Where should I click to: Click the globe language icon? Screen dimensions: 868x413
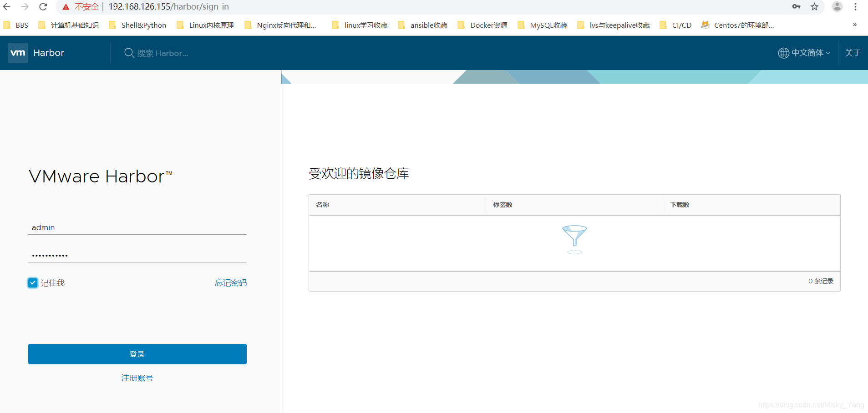pyautogui.click(x=783, y=53)
